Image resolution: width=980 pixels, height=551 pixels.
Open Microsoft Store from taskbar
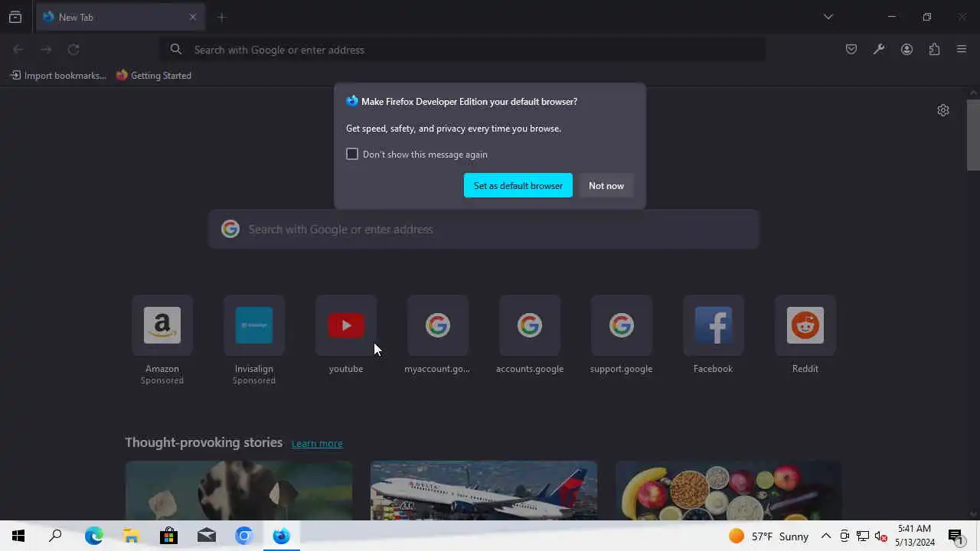point(168,536)
